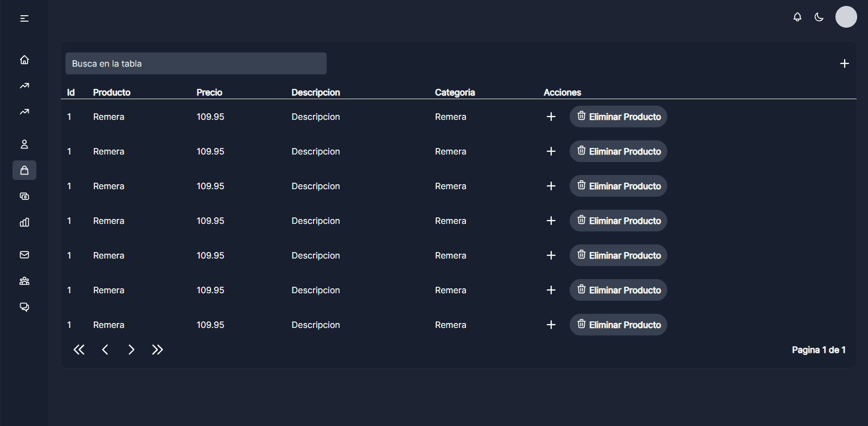Toggle dark mode with the moon icon
This screenshot has width=868, height=426.
coord(819,17)
